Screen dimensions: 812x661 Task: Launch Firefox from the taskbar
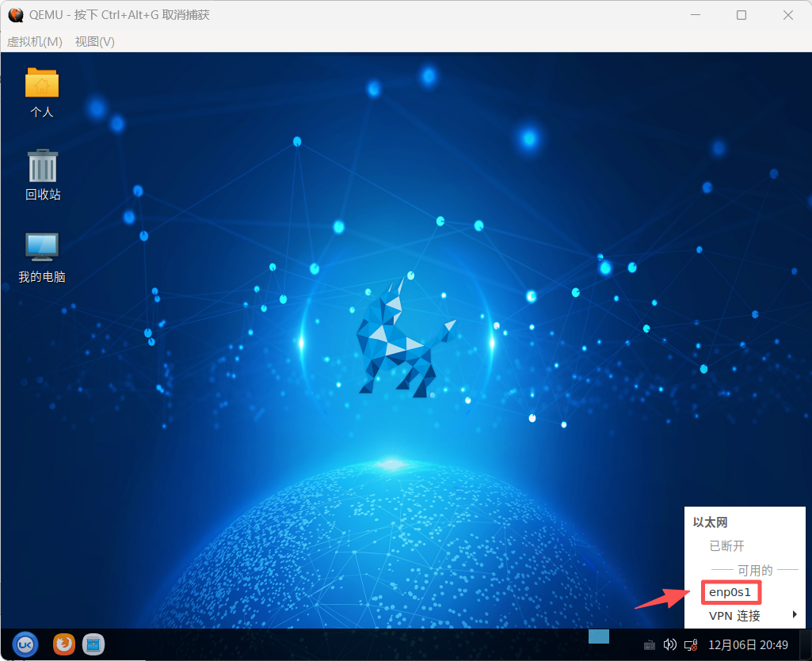coord(63,644)
